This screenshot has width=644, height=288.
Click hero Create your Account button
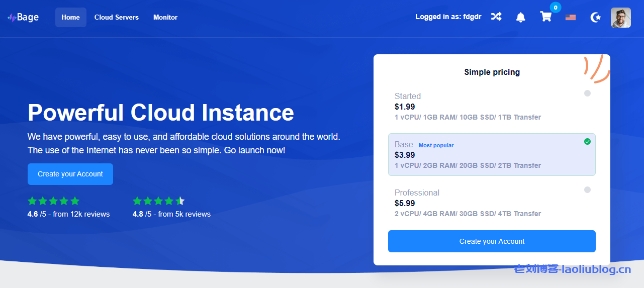(70, 174)
